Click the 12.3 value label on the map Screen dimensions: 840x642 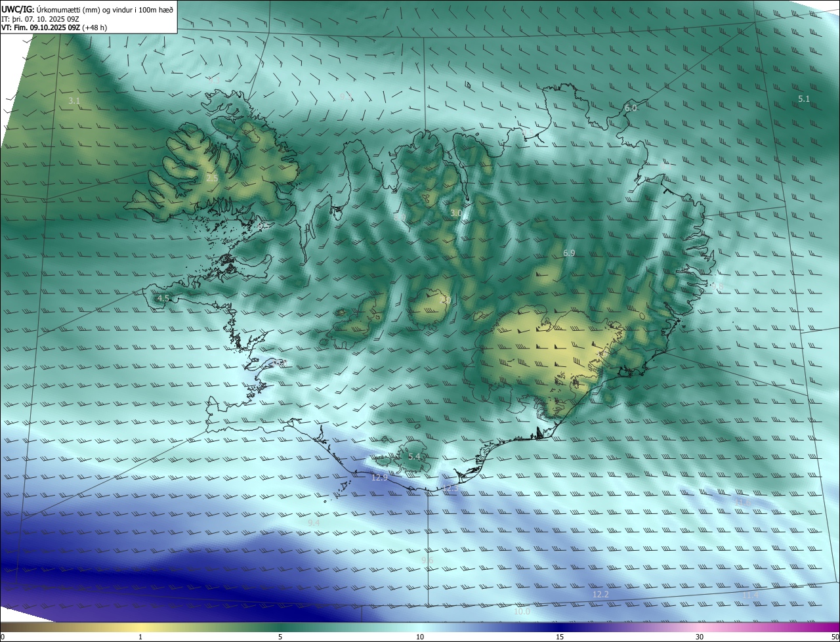[x=450, y=488]
